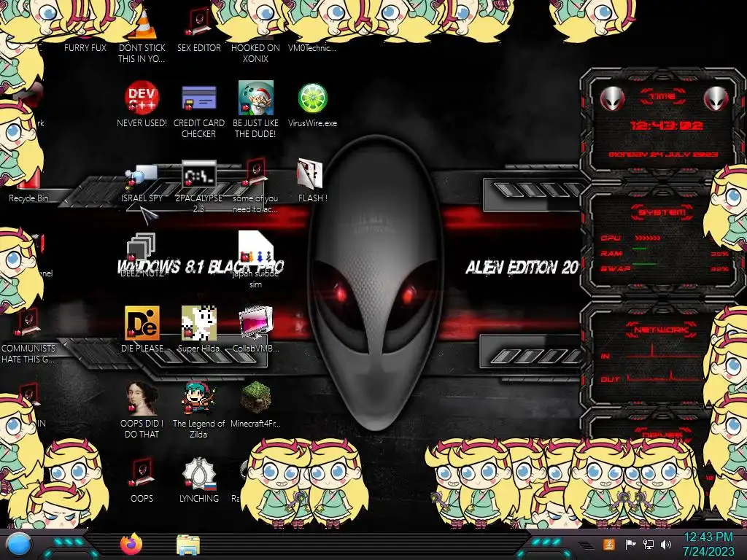The height and width of the screenshot is (560, 747).
Task: Open the LYNCHING noose icon
Action: [199, 474]
